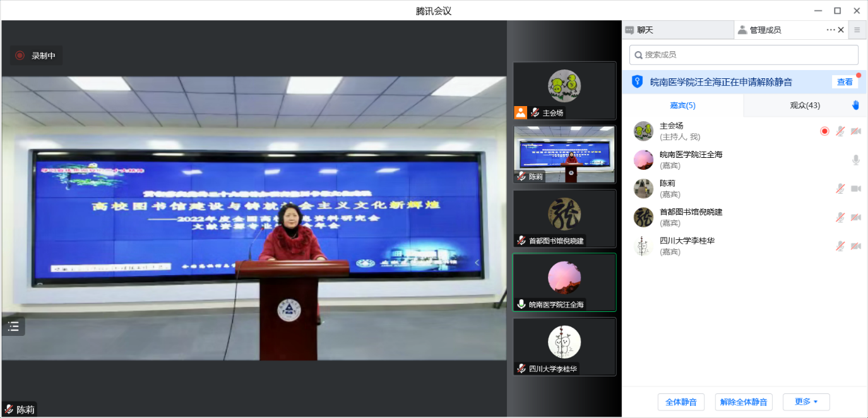Click the 全体静音 button
The height and width of the screenshot is (418, 868).
[681, 402]
